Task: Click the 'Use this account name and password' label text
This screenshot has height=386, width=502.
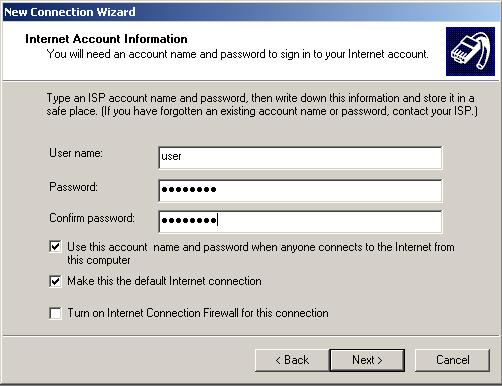Action: point(261,254)
